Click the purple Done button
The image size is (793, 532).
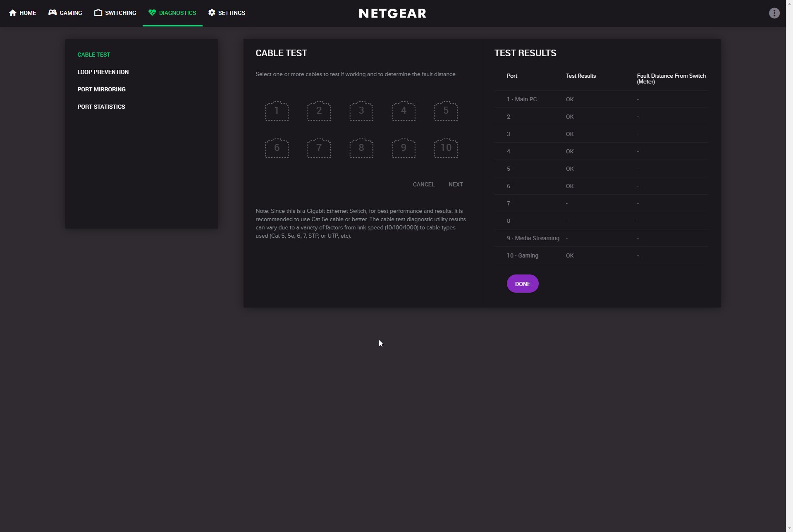coord(523,284)
